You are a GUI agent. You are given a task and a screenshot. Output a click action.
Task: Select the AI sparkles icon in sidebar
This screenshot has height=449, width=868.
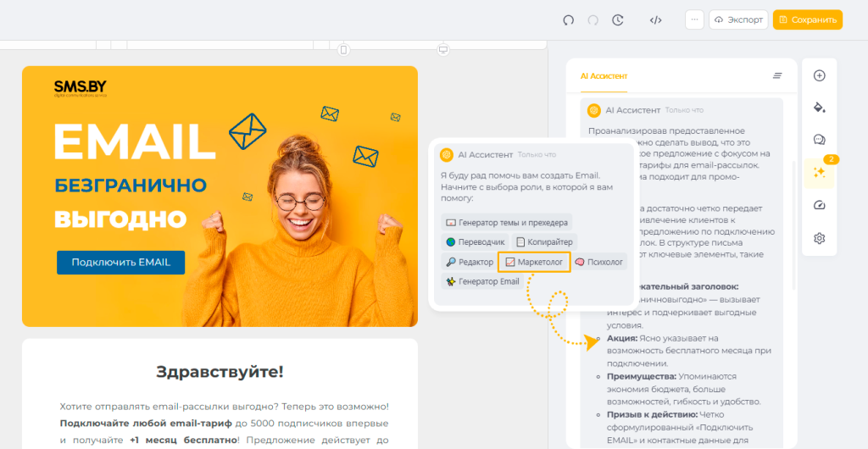(819, 172)
